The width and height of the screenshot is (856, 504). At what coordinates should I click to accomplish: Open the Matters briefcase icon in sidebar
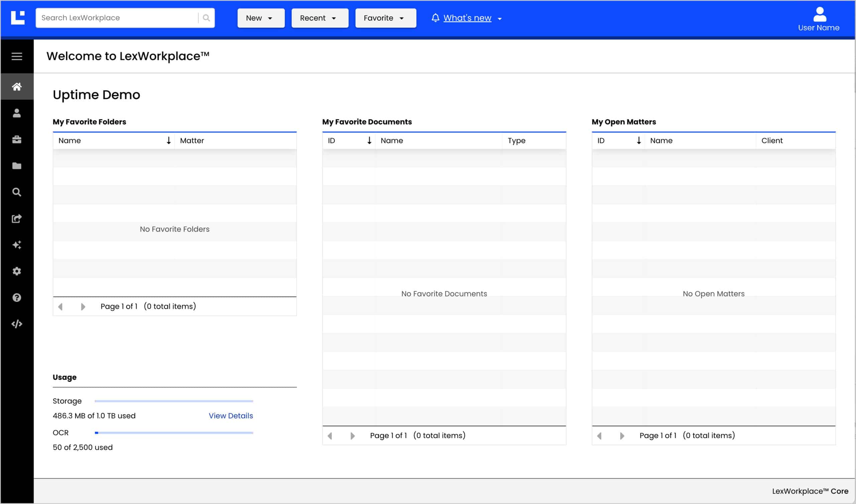pos(17,140)
